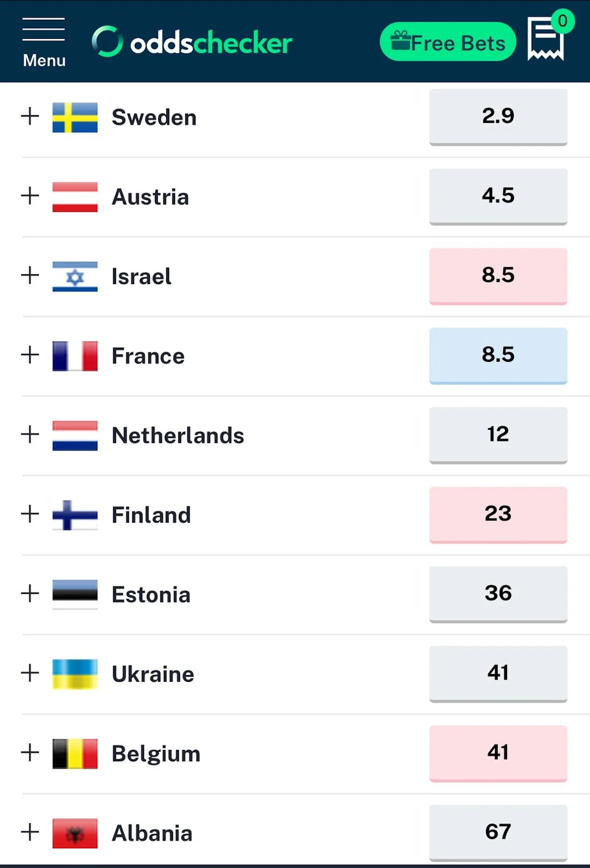Select Austria odds 4.5

(498, 197)
